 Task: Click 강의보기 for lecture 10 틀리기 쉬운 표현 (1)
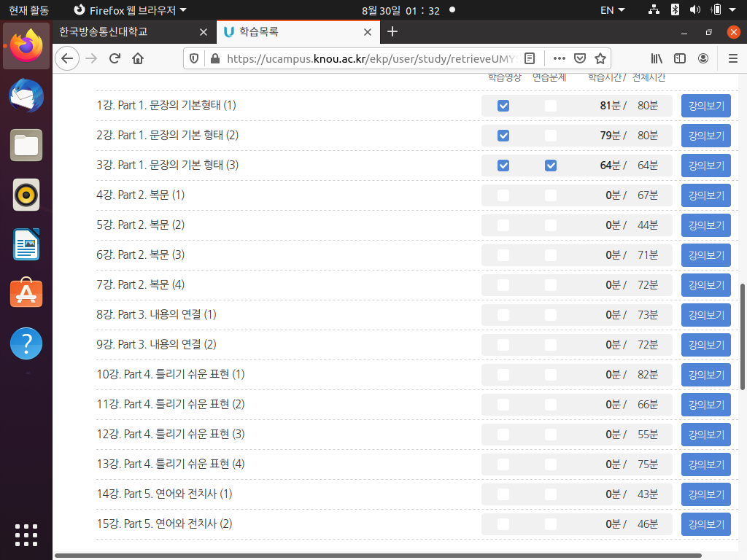pyautogui.click(x=705, y=375)
